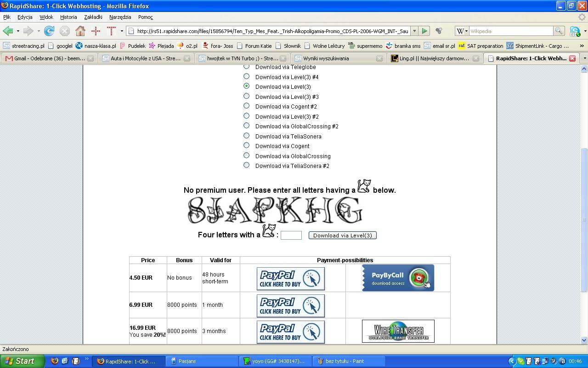Open the Skype toolbar dropdown arrow
This screenshot has height=368, width=588.
coord(585,31)
